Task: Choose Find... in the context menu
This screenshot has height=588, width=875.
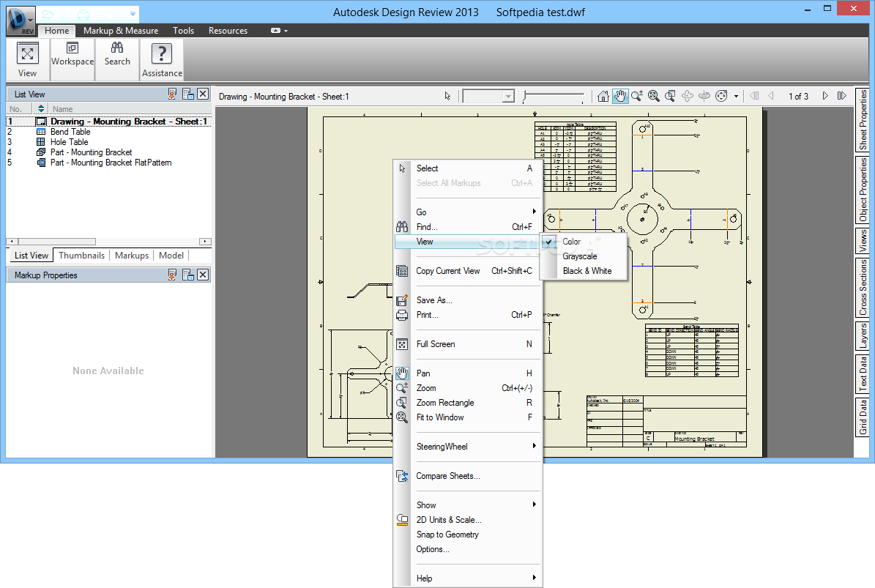Action: 468,227
